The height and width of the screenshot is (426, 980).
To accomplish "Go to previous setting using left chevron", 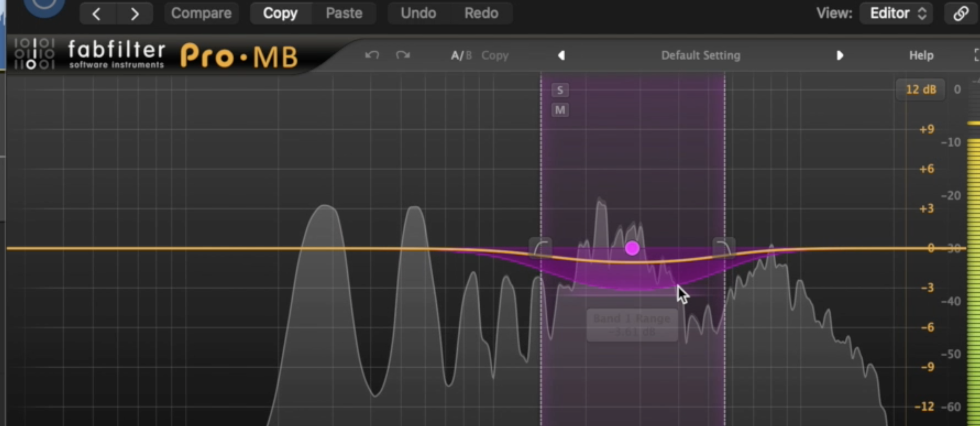I will [97, 14].
